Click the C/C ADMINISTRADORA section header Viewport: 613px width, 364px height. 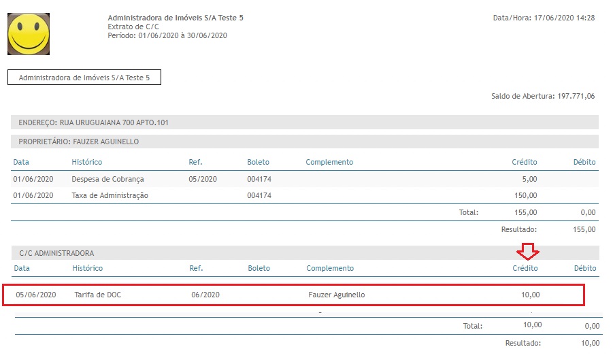click(304, 253)
